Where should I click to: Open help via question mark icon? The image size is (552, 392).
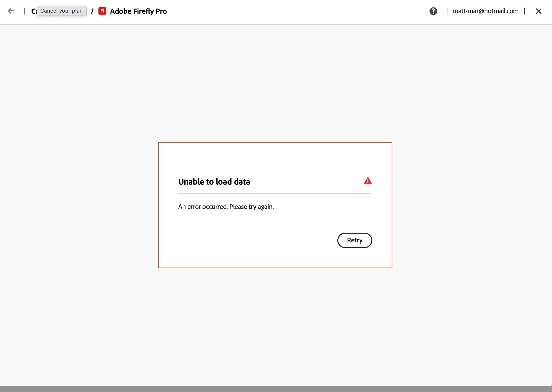point(433,11)
